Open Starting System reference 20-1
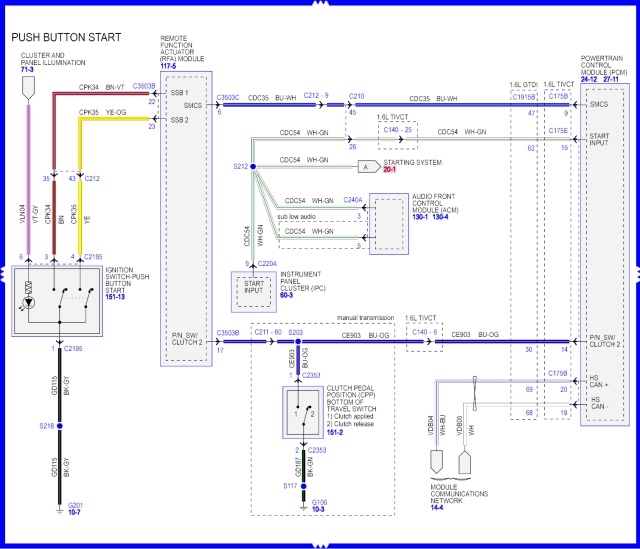 tap(391, 170)
